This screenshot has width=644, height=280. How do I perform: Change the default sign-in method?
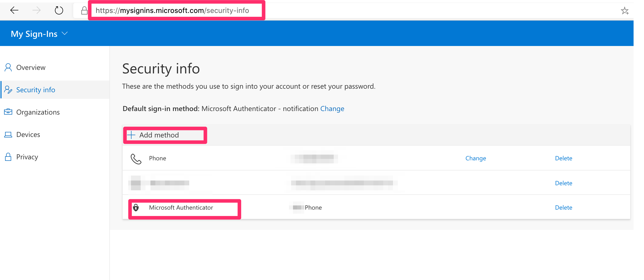[x=332, y=108]
